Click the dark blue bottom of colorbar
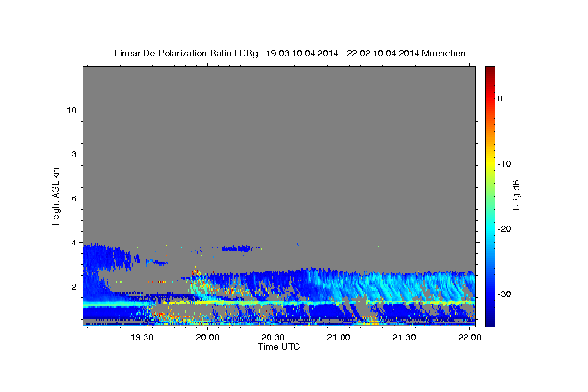The image size is (588, 392). pos(490,323)
